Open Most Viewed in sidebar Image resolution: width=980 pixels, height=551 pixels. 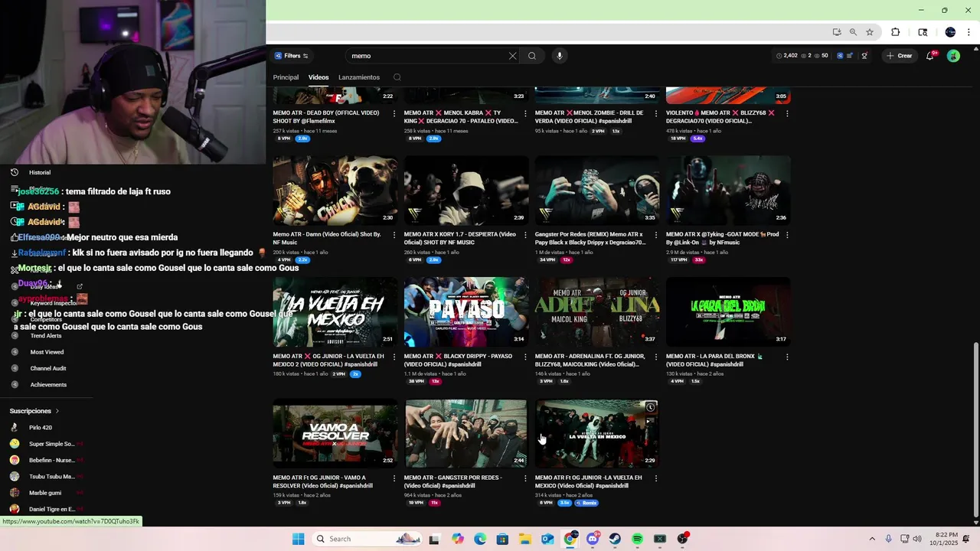[47, 352]
